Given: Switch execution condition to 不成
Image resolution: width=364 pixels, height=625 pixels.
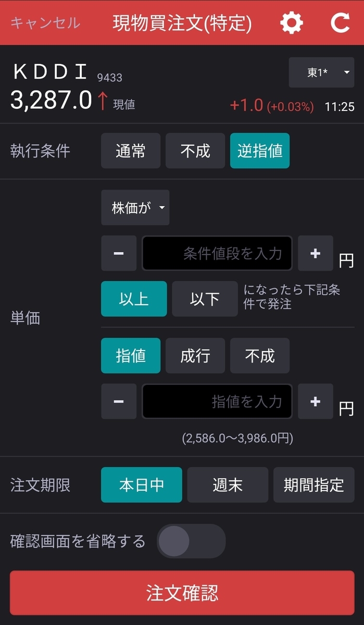Looking at the screenshot, I should [195, 151].
